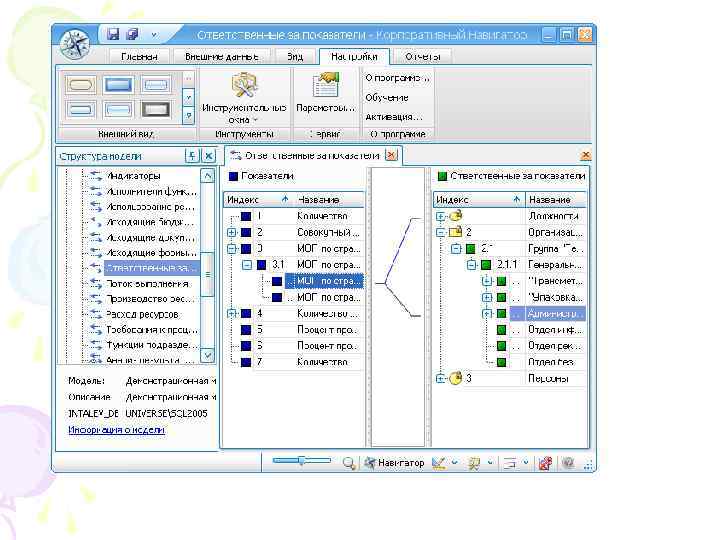
Task: Select Индикаторы in model structure tree
Action: (133, 176)
